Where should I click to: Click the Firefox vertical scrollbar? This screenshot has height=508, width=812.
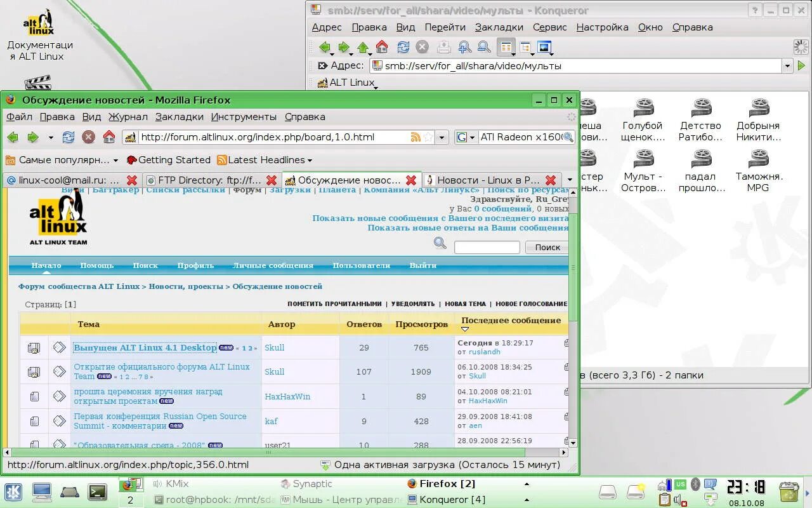pos(573,267)
